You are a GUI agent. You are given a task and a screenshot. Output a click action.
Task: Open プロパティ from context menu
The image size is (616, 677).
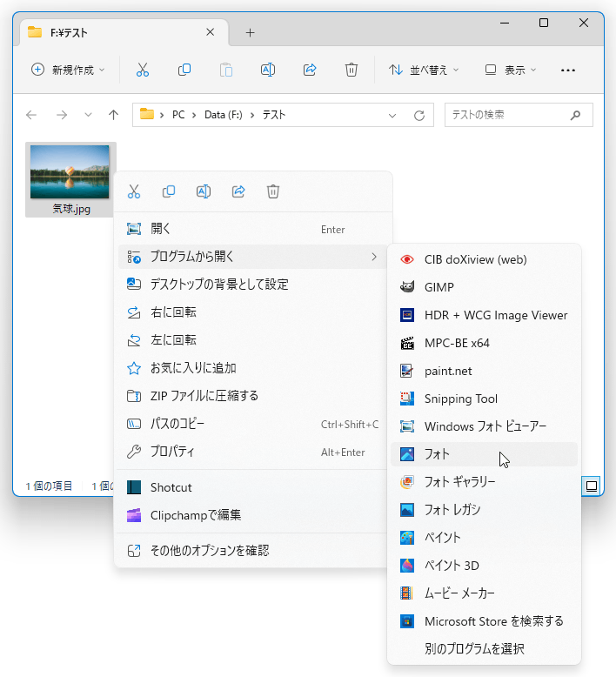click(x=253, y=452)
